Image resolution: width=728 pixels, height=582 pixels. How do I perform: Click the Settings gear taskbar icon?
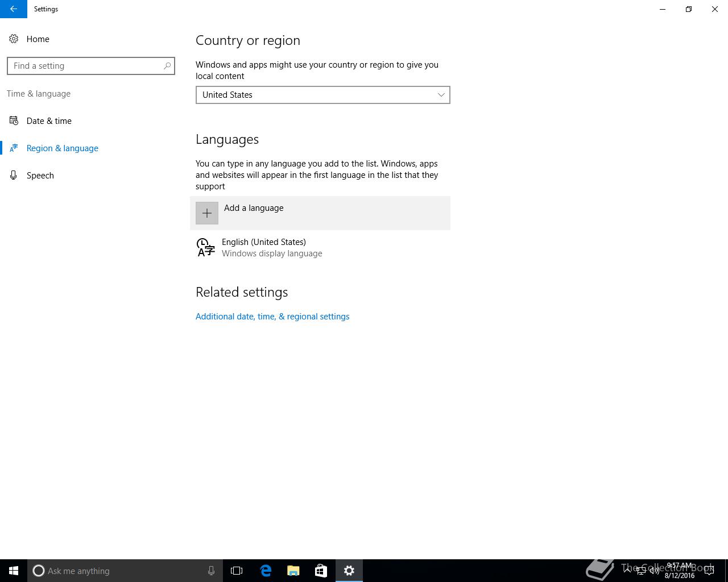tap(349, 571)
